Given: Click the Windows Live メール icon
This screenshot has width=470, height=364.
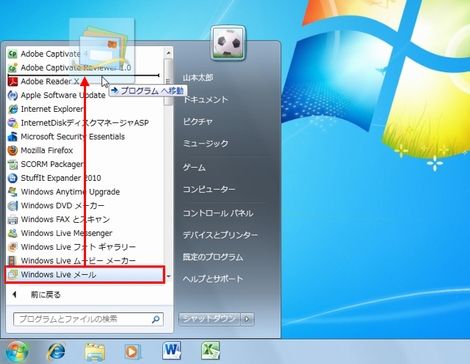Looking at the screenshot, I should 13,274.
